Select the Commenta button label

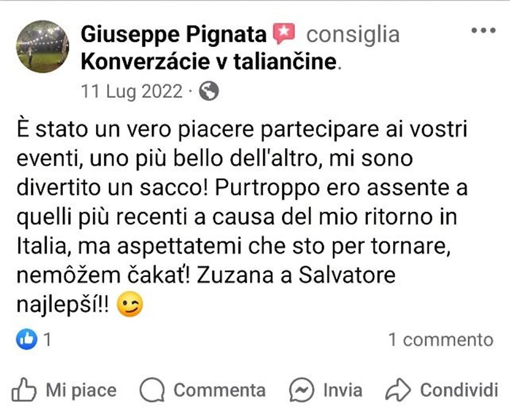click(220, 390)
